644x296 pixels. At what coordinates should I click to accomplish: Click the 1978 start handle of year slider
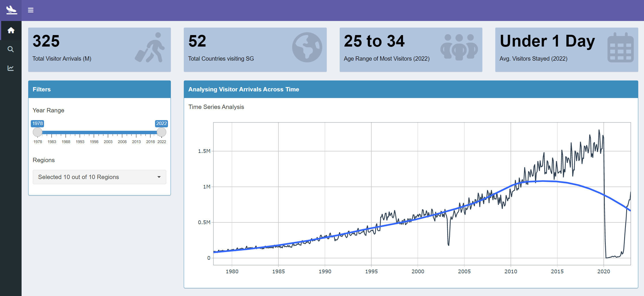click(38, 132)
